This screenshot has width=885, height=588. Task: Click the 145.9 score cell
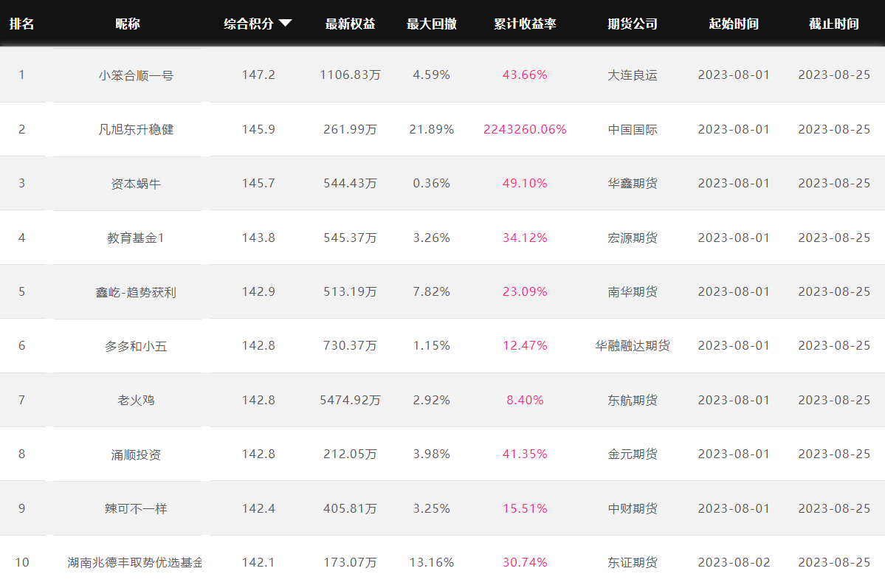tap(258, 129)
